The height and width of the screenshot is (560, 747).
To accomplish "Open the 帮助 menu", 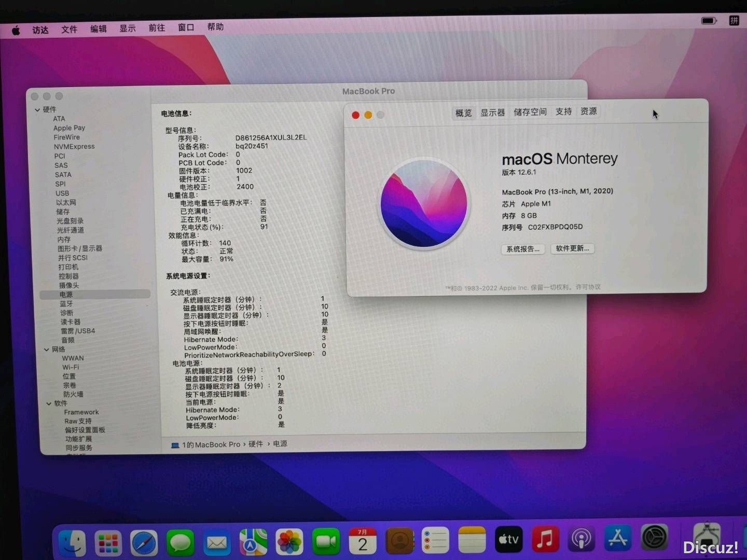I will [x=215, y=27].
